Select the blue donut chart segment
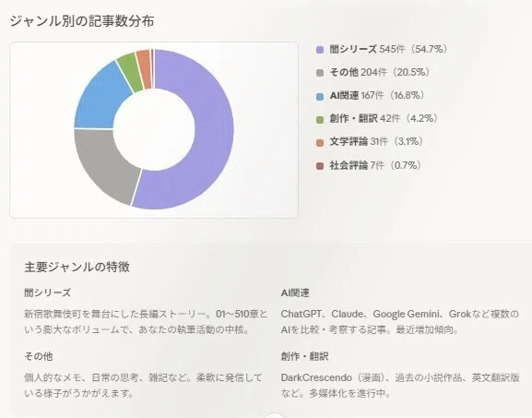532x418 pixels. (x=100, y=101)
